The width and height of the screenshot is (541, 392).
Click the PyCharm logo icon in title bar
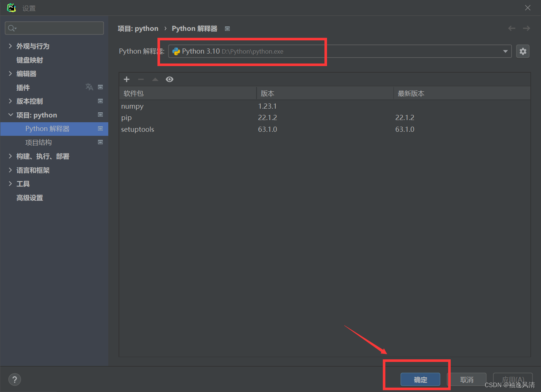pyautogui.click(x=11, y=8)
